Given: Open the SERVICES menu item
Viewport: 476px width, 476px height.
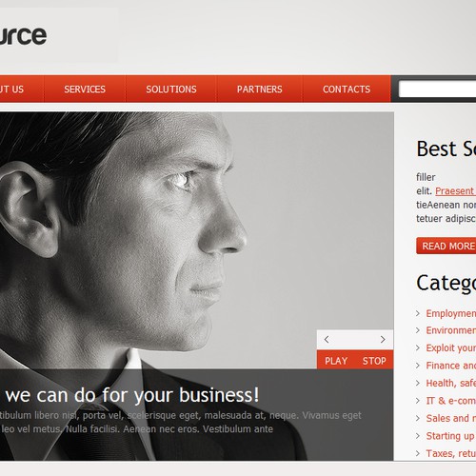Looking at the screenshot, I should [85, 89].
